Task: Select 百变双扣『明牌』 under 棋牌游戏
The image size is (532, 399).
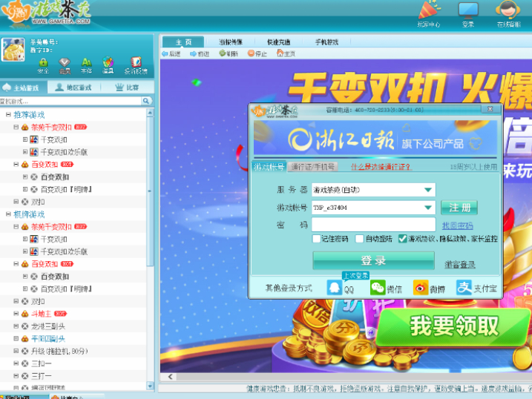Action: tap(67, 288)
